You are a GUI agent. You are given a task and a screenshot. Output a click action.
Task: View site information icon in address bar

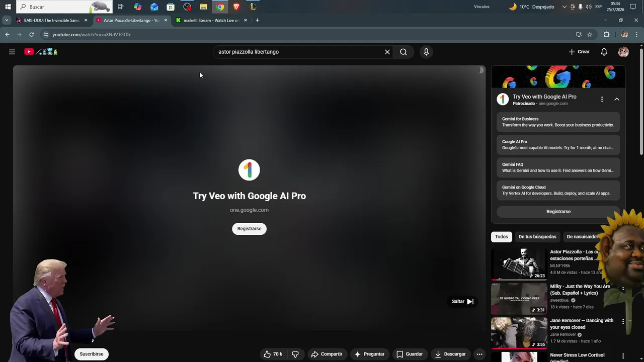coord(46,35)
